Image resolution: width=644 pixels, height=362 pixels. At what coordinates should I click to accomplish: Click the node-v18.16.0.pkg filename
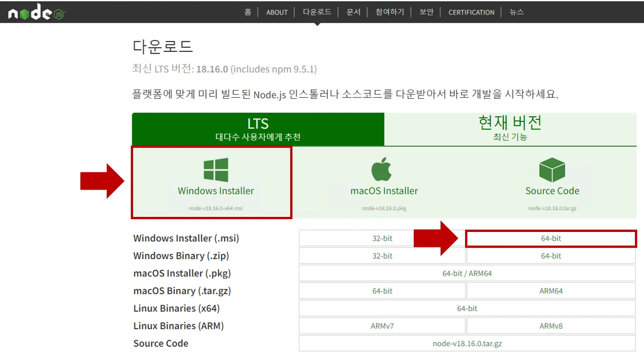(x=384, y=208)
